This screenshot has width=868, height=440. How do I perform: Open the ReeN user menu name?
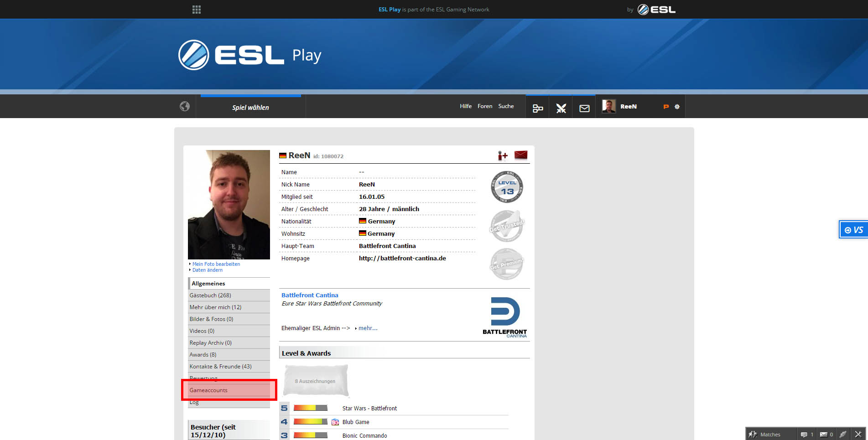tap(629, 107)
